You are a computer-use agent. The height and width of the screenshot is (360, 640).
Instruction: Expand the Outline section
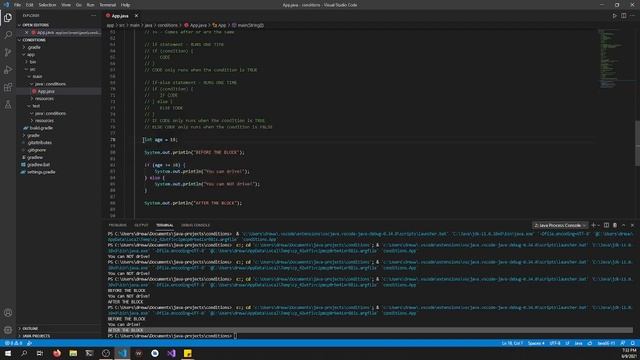(19, 329)
